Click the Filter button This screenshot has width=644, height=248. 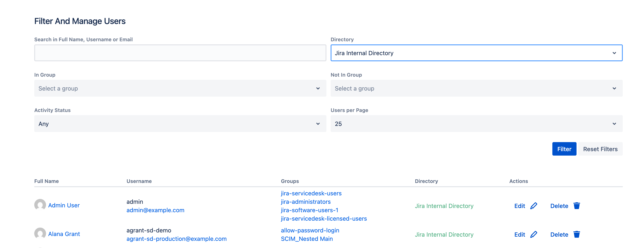564,149
